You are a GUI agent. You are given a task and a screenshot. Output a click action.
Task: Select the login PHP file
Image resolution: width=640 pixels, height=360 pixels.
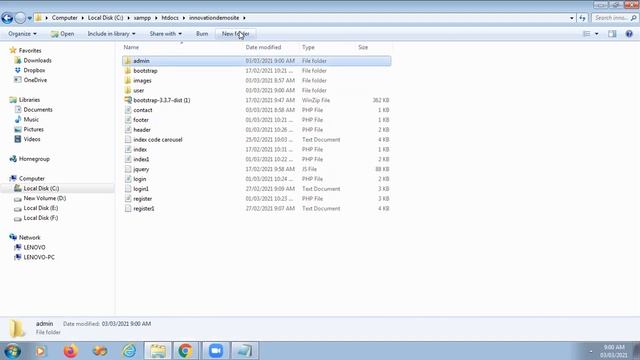pyautogui.click(x=256, y=179)
